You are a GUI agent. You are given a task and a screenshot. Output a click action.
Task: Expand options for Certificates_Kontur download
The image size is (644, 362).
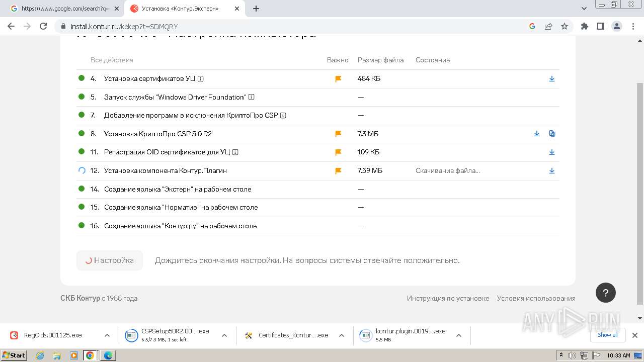coord(342,335)
